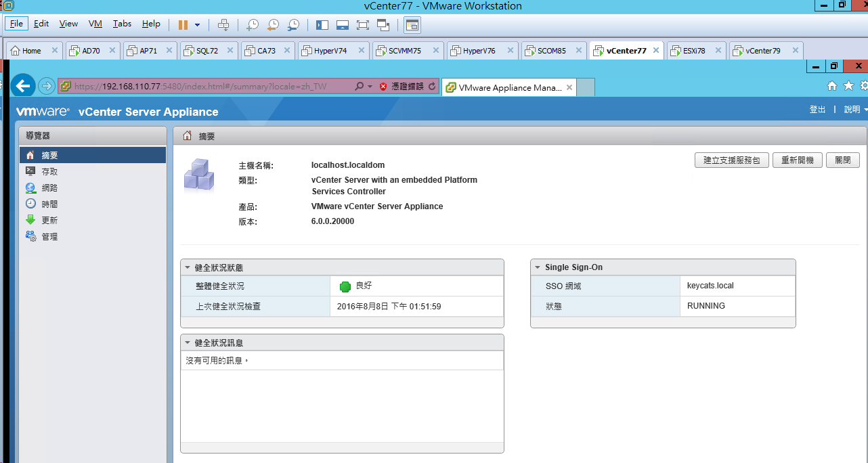Select 時間 in the navigator
The width and height of the screenshot is (868, 463).
click(93, 204)
